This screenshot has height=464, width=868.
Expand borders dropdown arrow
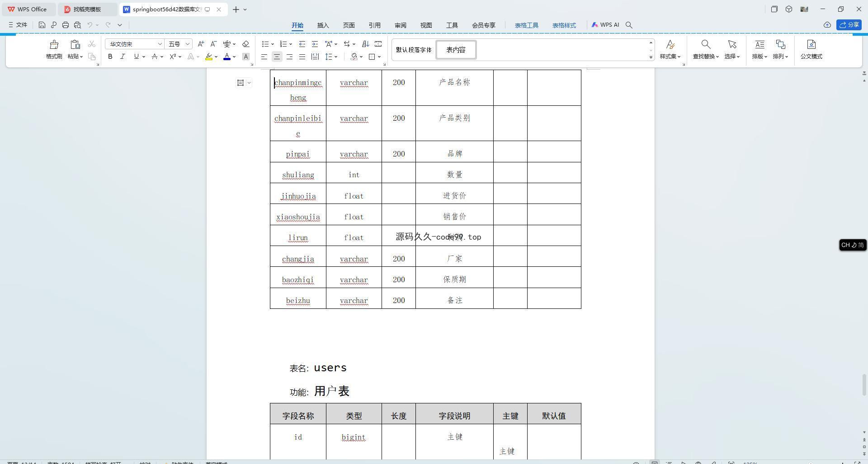pos(379,57)
